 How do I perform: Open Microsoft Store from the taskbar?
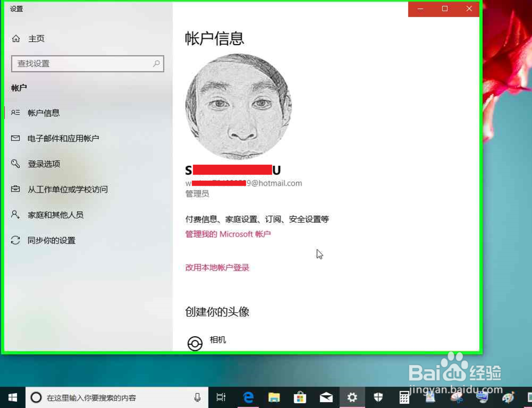[300, 397]
